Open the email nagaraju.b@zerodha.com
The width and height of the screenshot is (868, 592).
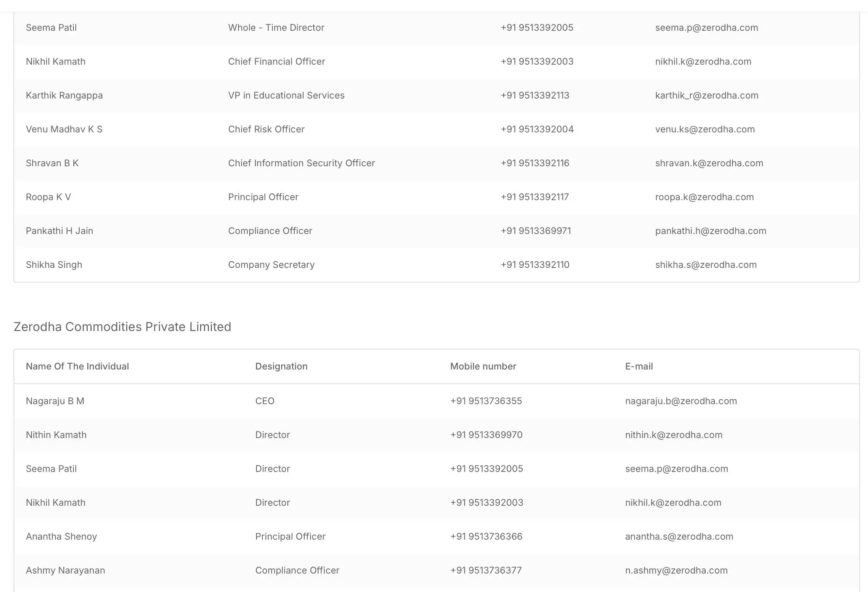coord(681,401)
